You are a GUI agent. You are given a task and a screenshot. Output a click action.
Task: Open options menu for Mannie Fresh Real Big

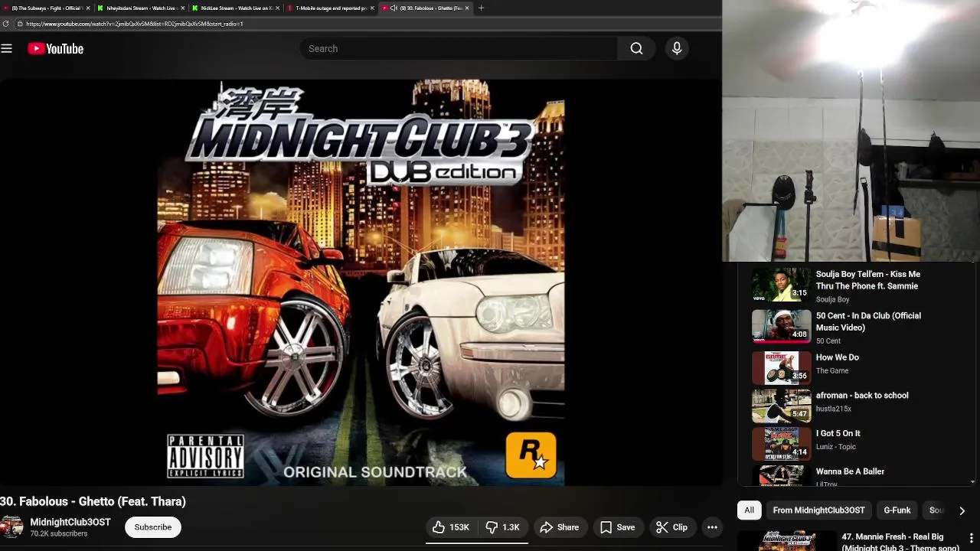[x=972, y=538]
